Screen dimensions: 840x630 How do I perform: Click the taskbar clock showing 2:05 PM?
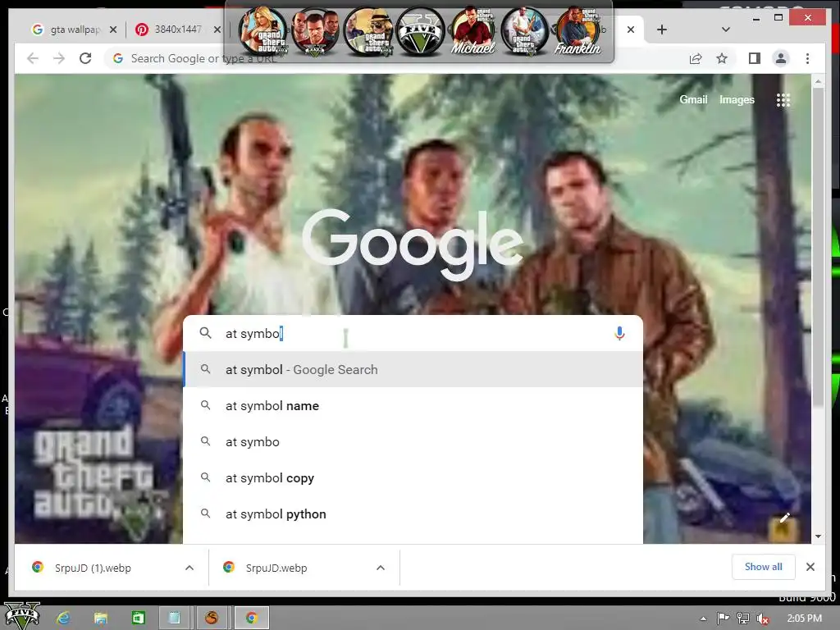(x=804, y=619)
